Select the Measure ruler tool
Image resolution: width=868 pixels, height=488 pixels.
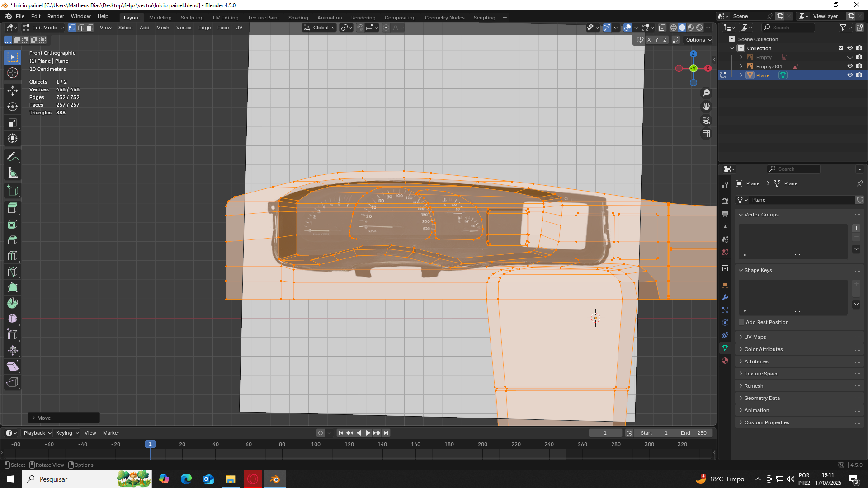coord(13,173)
